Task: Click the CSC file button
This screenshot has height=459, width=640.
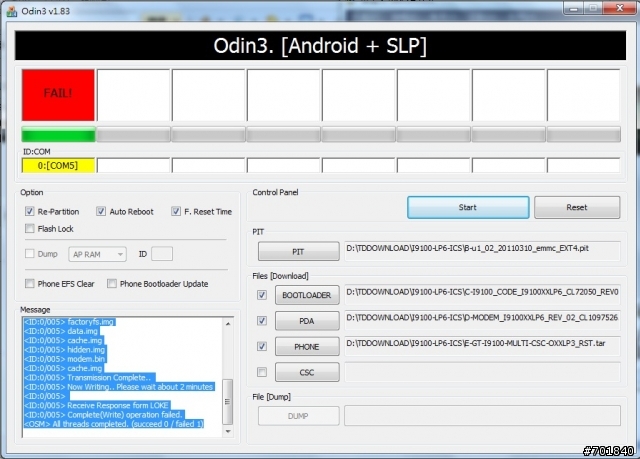Action: pyautogui.click(x=307, y=372)
